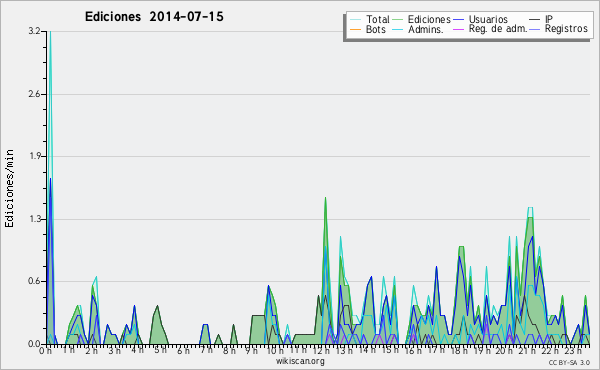This screenshot has width=600, height=370.
Task: Click the '23 h' x-axis label
Action: pos(574,350)
